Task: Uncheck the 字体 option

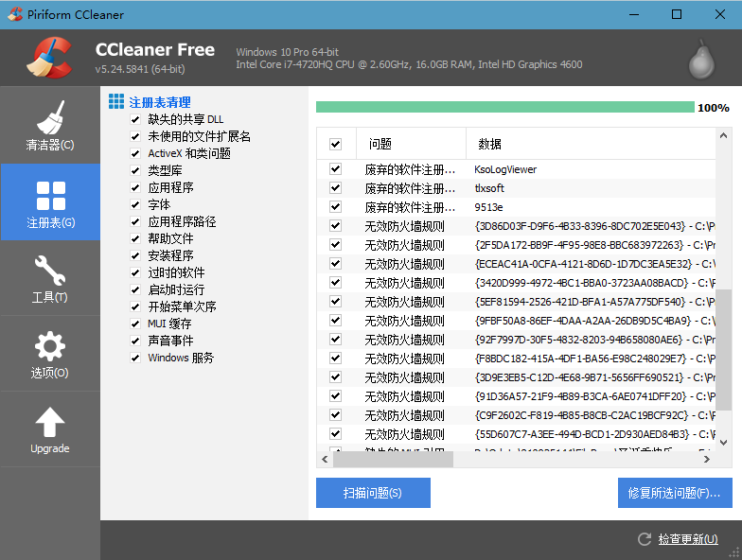Action: [x=135, y=204]
